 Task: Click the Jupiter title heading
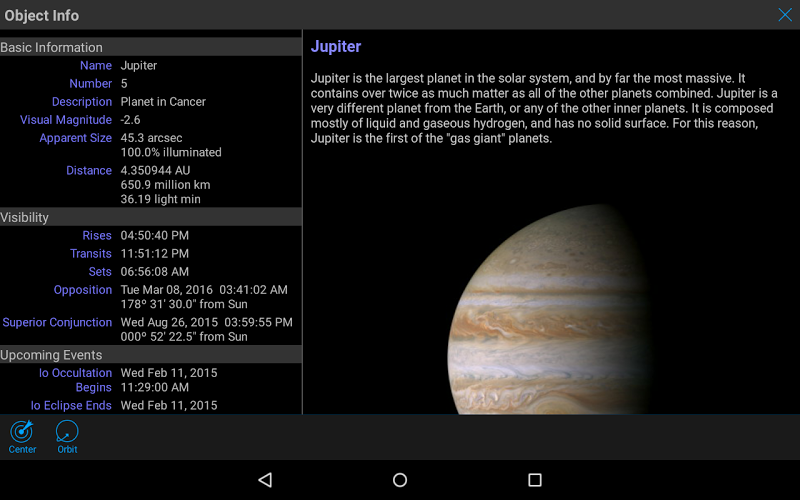click(336, 46)
